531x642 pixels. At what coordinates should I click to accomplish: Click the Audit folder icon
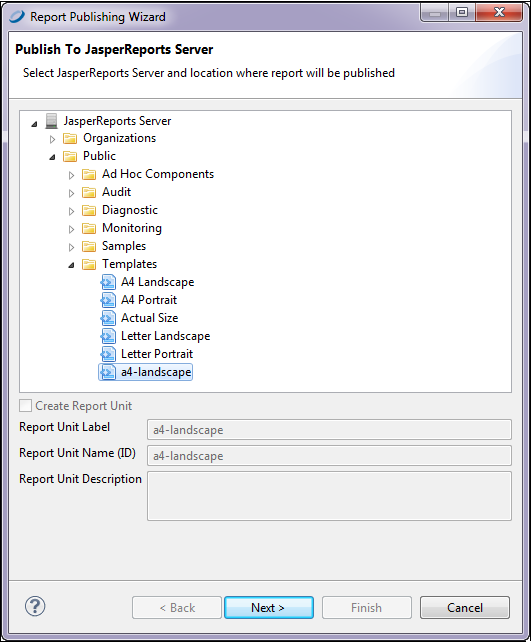[x=89, y=192]
